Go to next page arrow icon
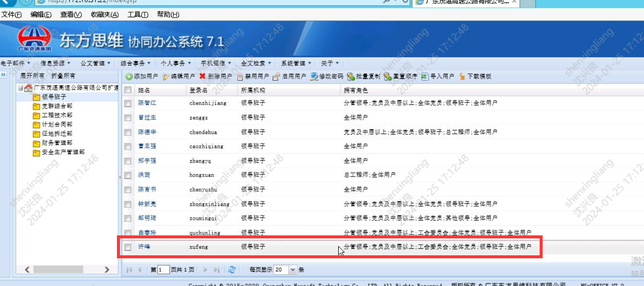The image size is (644, 286). (x=206, y=270)
